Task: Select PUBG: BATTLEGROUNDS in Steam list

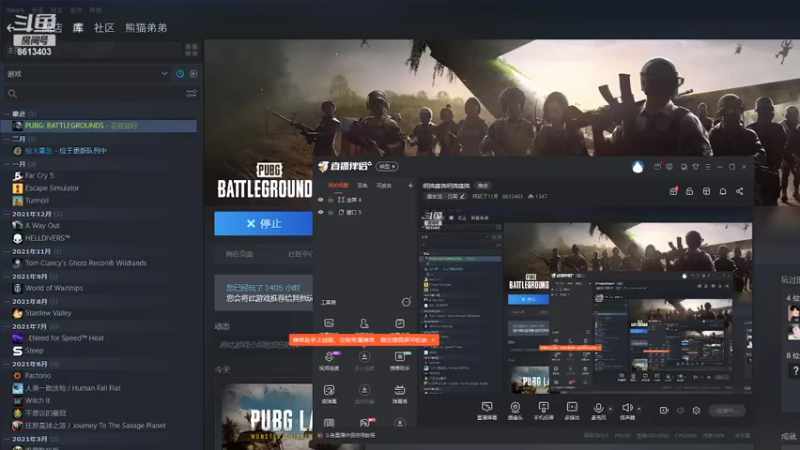Action: pos(99,126)
